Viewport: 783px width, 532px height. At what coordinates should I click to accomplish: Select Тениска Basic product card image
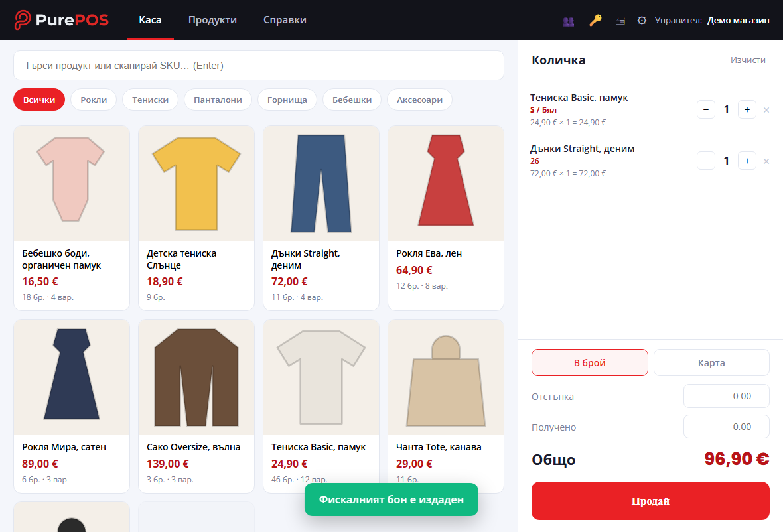click(x=321, y=377)
